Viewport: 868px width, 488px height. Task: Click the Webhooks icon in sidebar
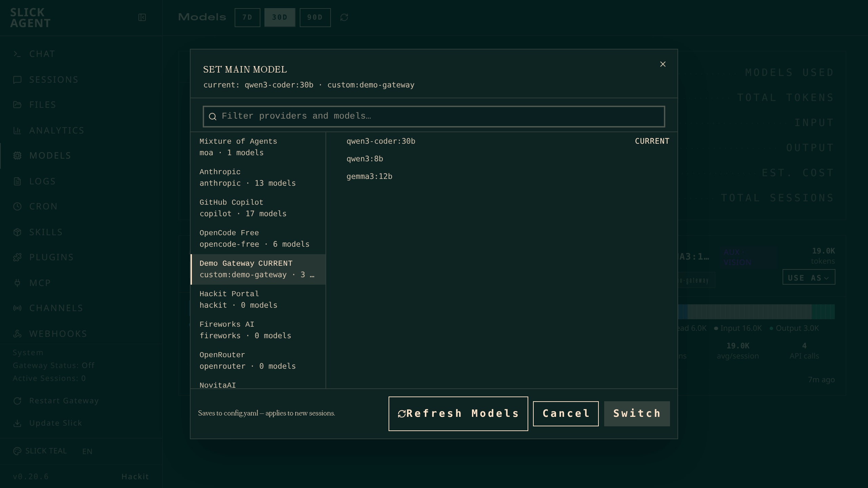[17, 333]
